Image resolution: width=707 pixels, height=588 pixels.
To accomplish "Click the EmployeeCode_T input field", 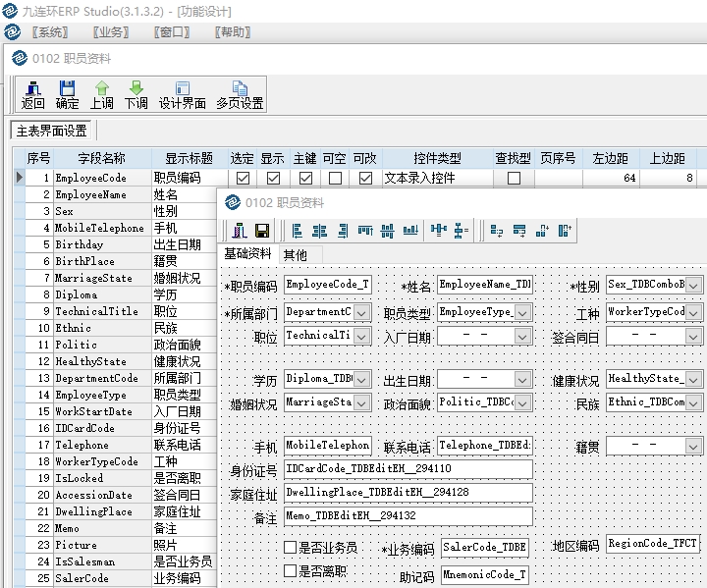I will [x=328, y=285].
